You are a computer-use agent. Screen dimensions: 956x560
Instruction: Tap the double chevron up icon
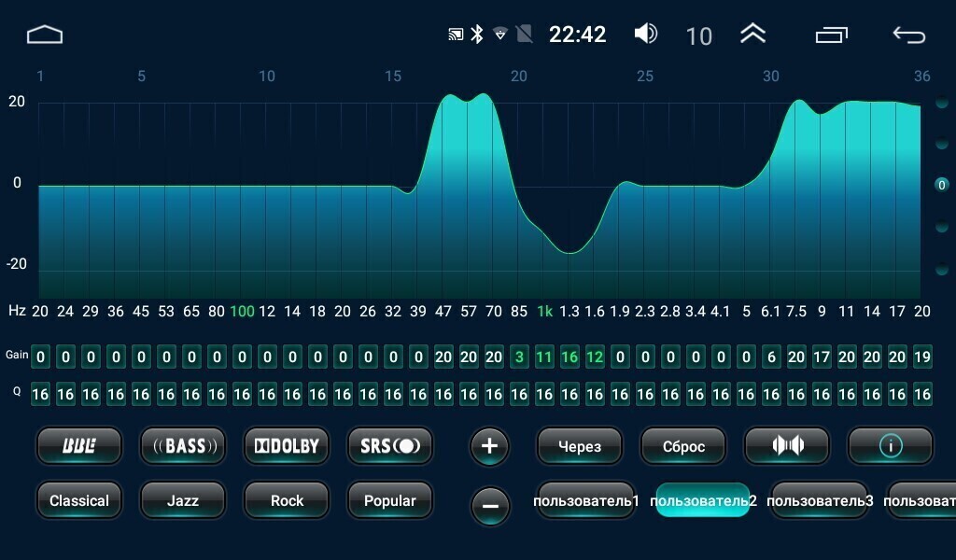(752, 35)
